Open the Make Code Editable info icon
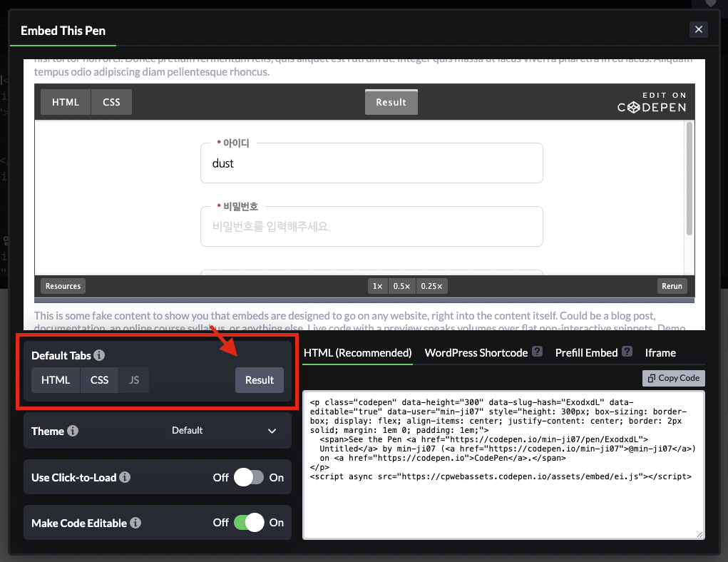Screen dimensions: 728x562 click(135, 523)
